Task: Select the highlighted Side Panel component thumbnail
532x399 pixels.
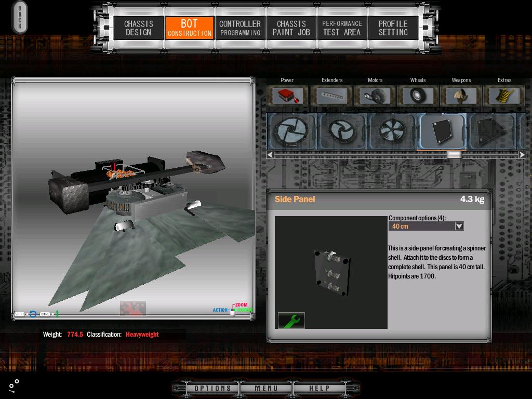Action: (x=442, y=131)
